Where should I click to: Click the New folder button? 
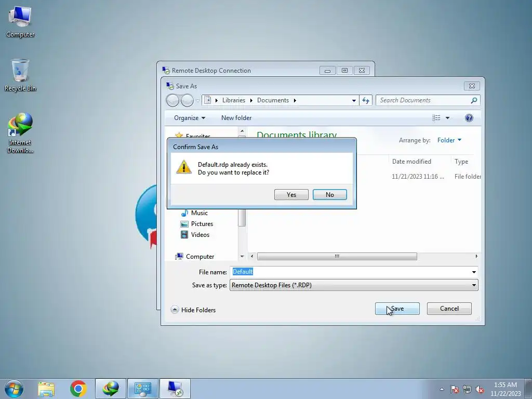[236, 118]
